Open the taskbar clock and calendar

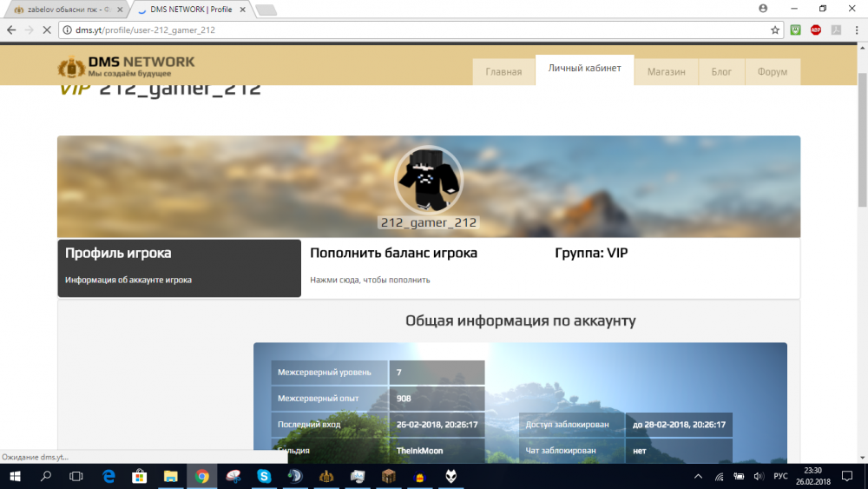coord(813,476)
